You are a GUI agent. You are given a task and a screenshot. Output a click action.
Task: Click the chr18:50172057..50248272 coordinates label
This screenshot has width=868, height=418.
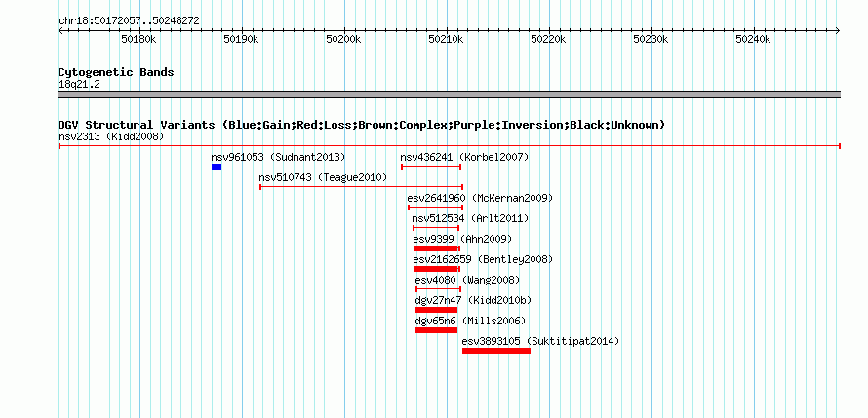pos(129,21)
